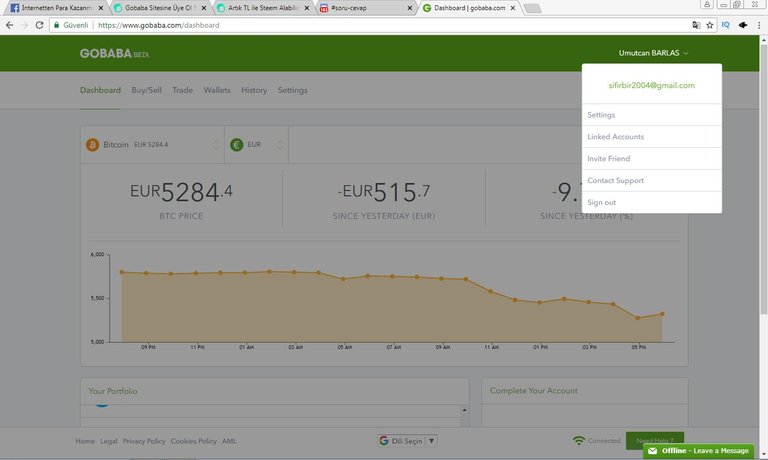Expand the Dili Seçin language dropdown

click(408, 440)
